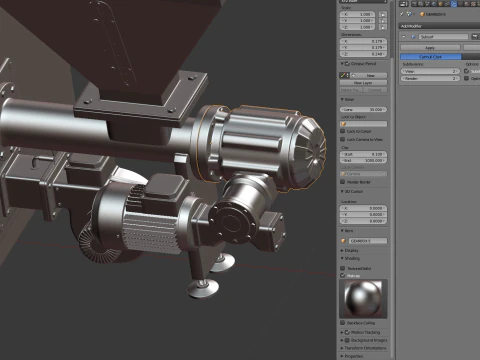Lock the Scale Z value

click(383, 27)
